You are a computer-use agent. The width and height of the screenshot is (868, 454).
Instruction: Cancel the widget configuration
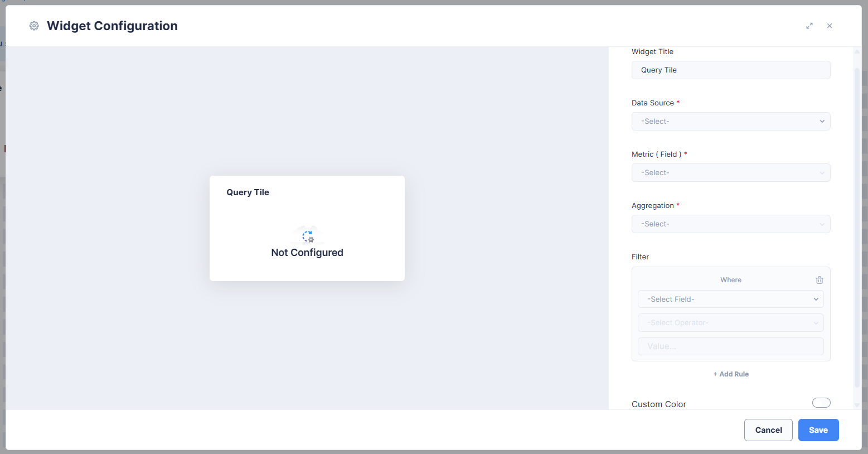[x=768, y=430]
